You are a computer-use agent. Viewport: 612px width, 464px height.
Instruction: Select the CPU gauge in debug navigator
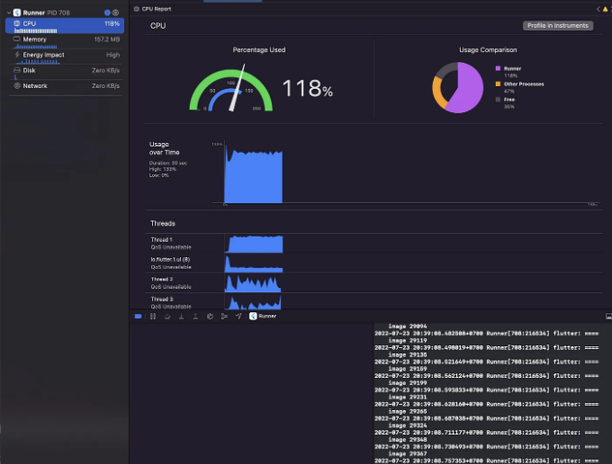(x=65, y=25)
